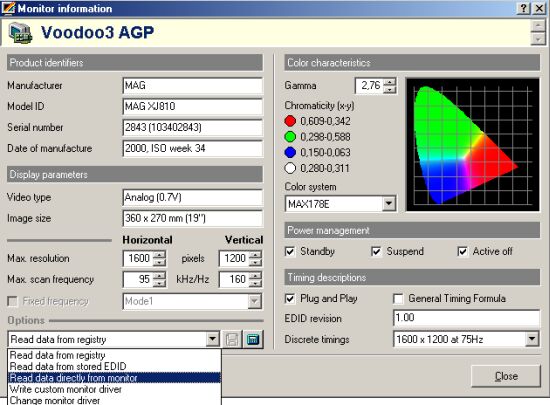The height and width of the screenshot is (405, 550).
Task: Click the blue value 0,150-0,063
Action: 325,153
